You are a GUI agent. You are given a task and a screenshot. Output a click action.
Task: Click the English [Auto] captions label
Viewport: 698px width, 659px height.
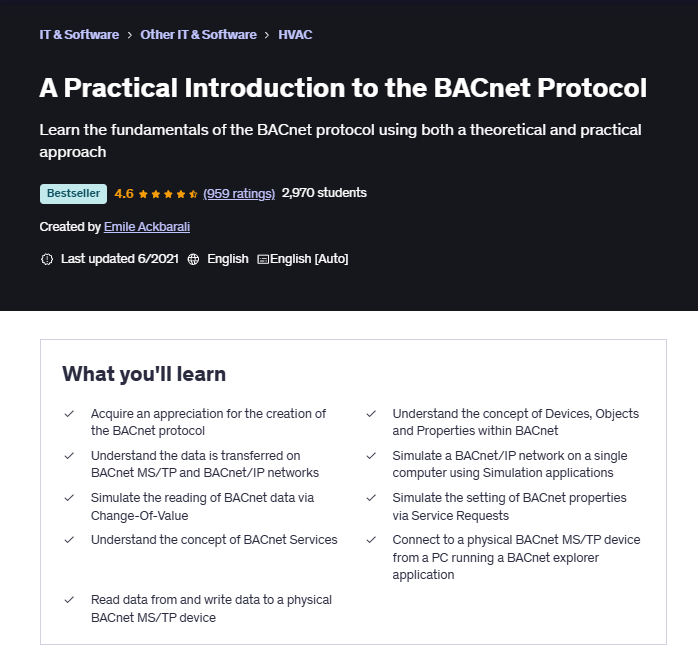(309, 259)
